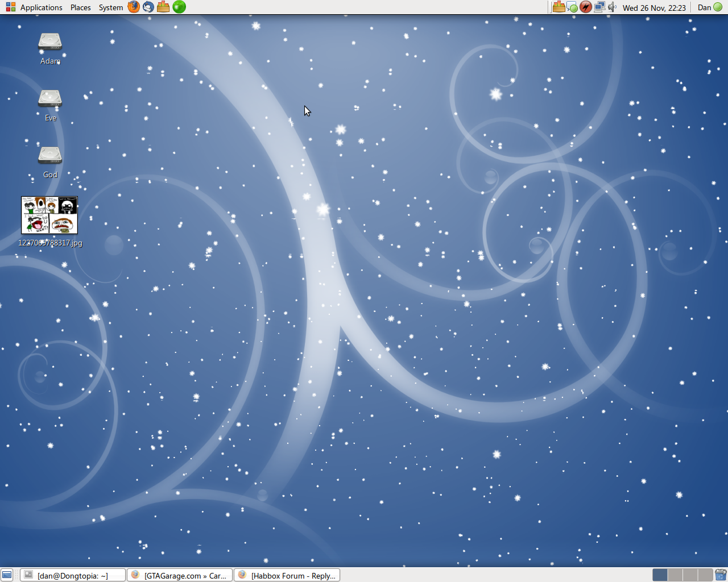
Task: Click the Show Desktop button
Action: point(7,575)
